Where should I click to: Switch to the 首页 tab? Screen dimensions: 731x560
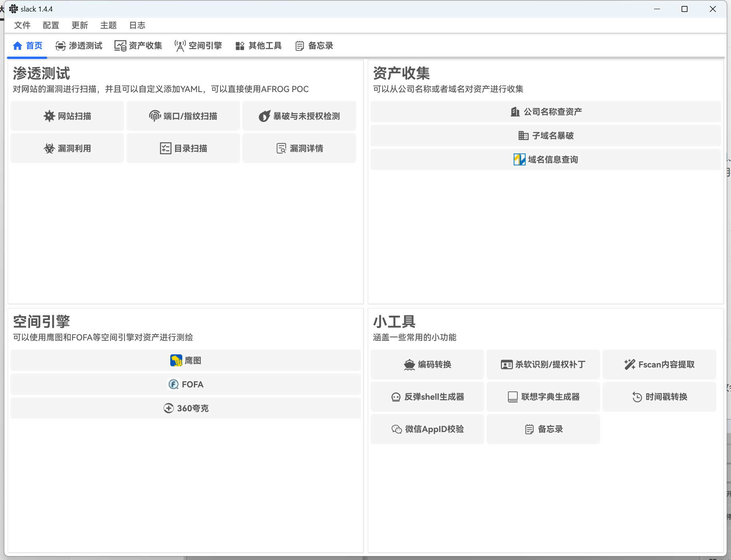coord(28,46)
